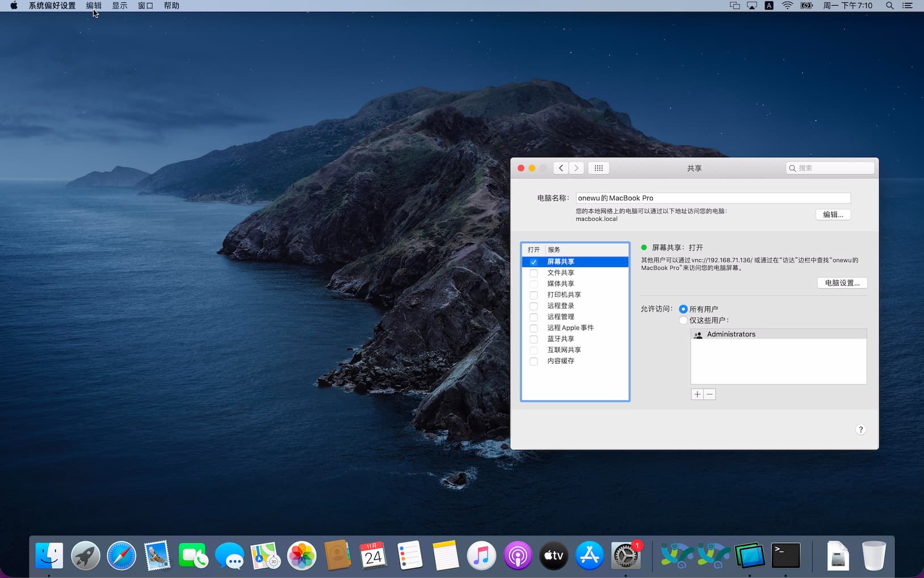Open the help question mark button
Viewport: 924px width, 578px height.
point(860,429)
